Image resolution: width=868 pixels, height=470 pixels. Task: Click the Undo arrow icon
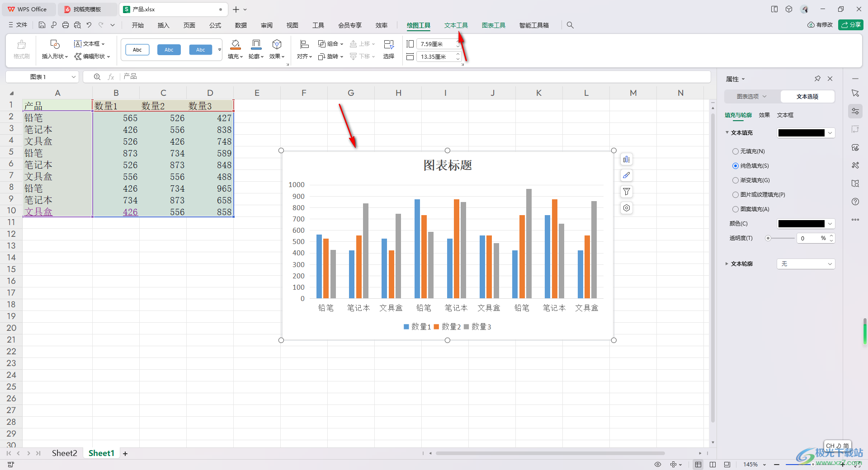click(89, 25)
